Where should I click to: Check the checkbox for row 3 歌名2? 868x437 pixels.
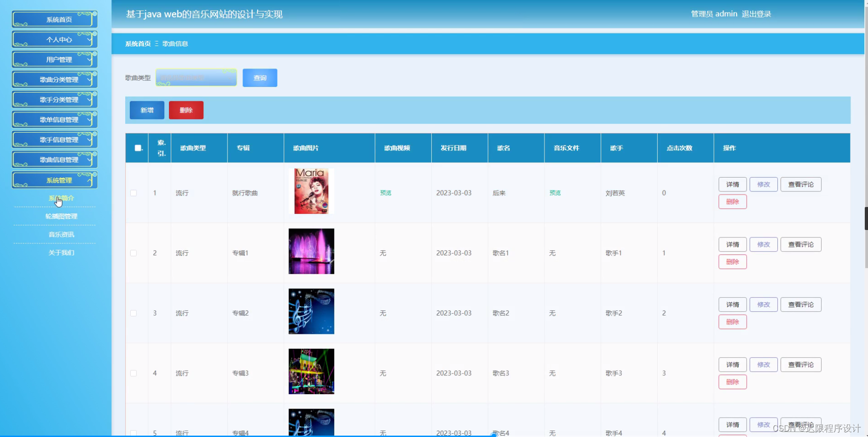[133, 313]
